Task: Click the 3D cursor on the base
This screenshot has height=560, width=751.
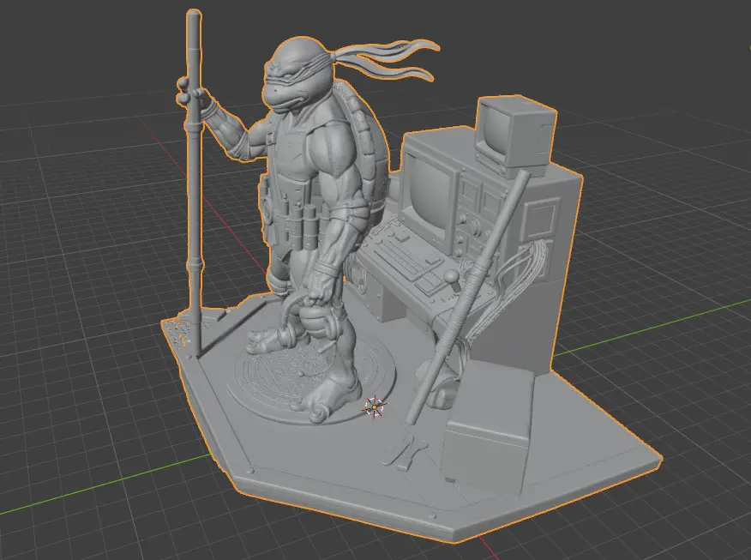Action: click(374, 406)
